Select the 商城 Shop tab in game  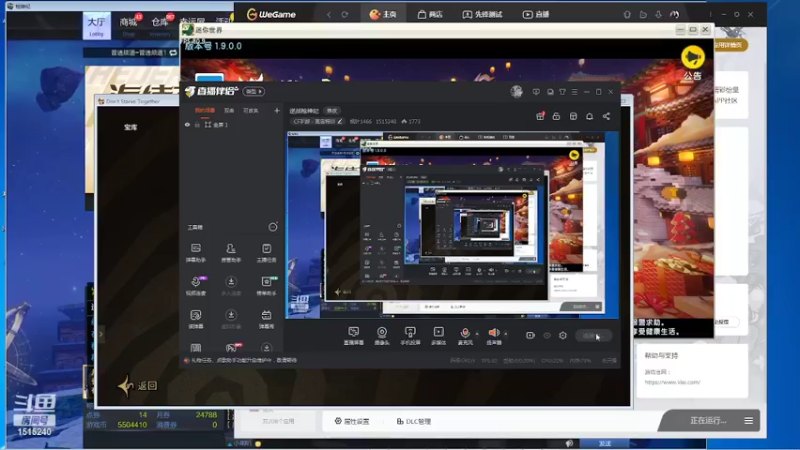click(x=129, y=26)
